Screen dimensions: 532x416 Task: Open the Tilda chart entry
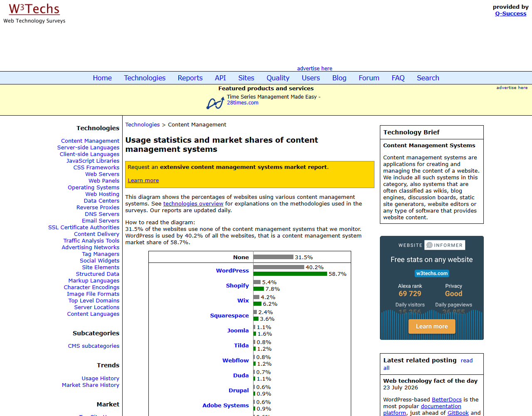click(x=241, y=345)
